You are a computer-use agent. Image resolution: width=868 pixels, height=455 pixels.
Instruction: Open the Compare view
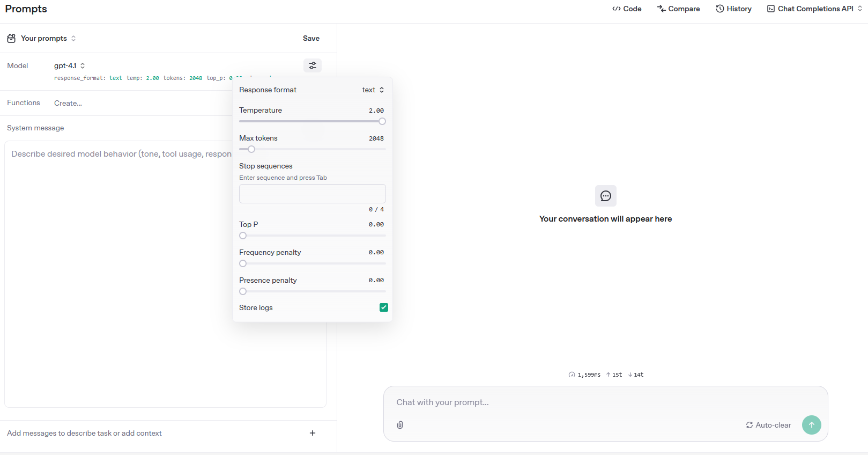click(x=679, y=9)
